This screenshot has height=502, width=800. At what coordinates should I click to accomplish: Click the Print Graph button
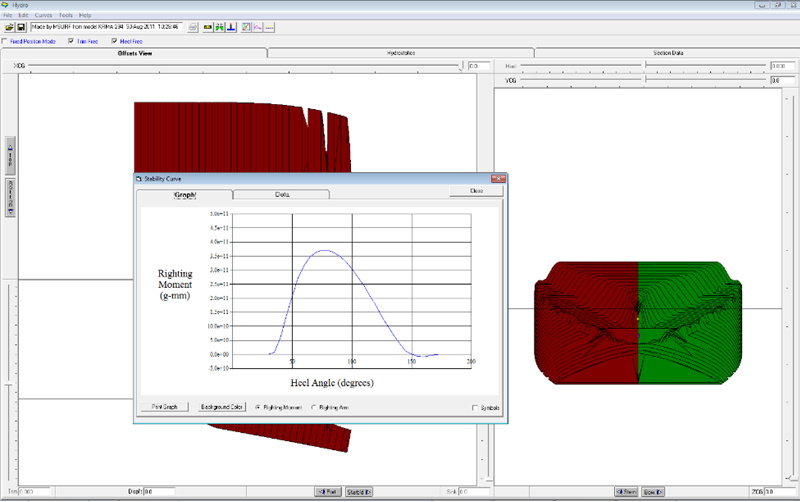pos(164,407)
